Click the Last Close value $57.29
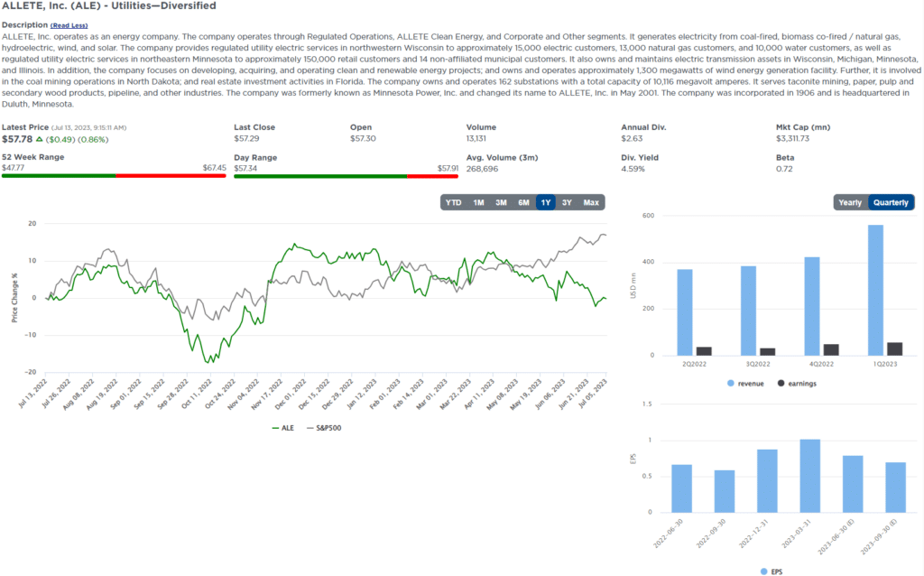The image size is (924, 576). [x=246, y=138]
